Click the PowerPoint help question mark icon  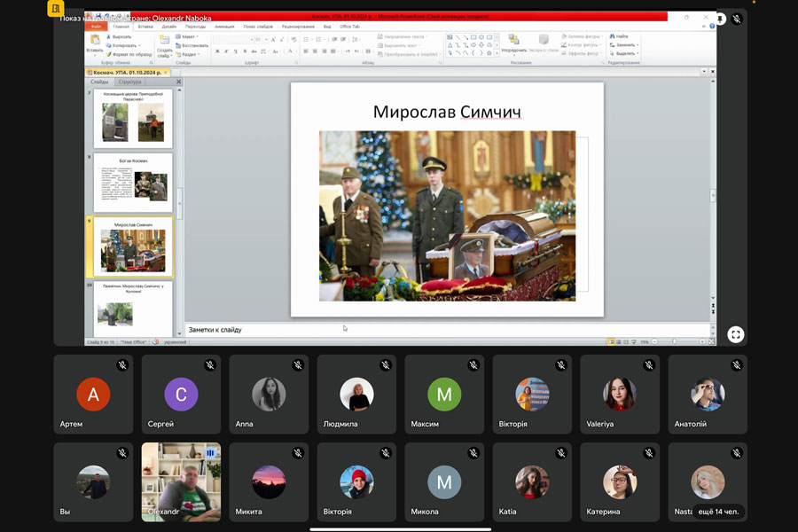[712, 27]
